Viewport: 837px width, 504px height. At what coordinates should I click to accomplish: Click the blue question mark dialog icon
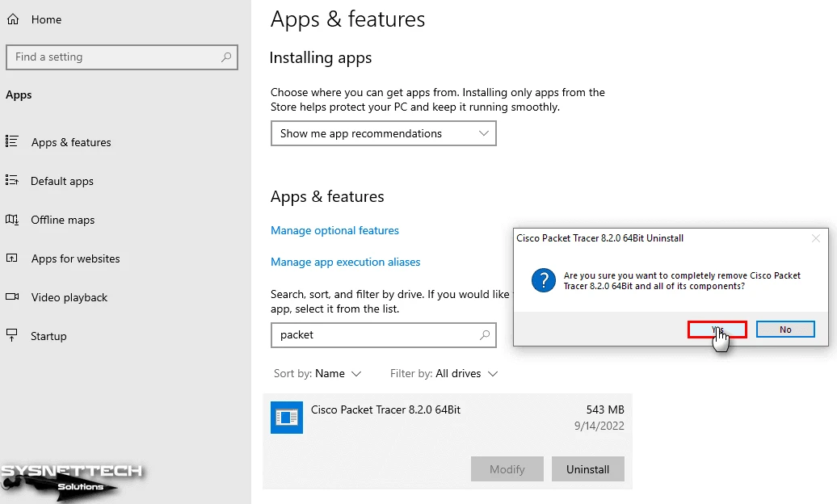[x=542, y=280]
